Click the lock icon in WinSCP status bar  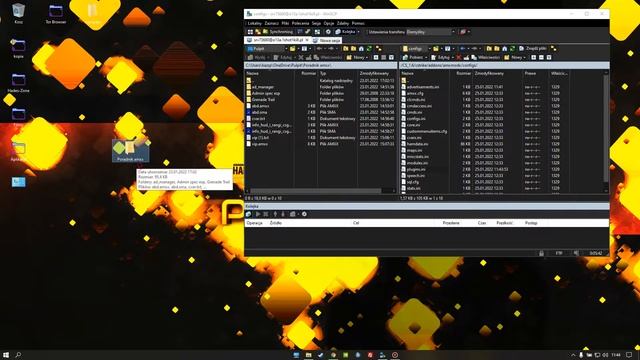542,253
